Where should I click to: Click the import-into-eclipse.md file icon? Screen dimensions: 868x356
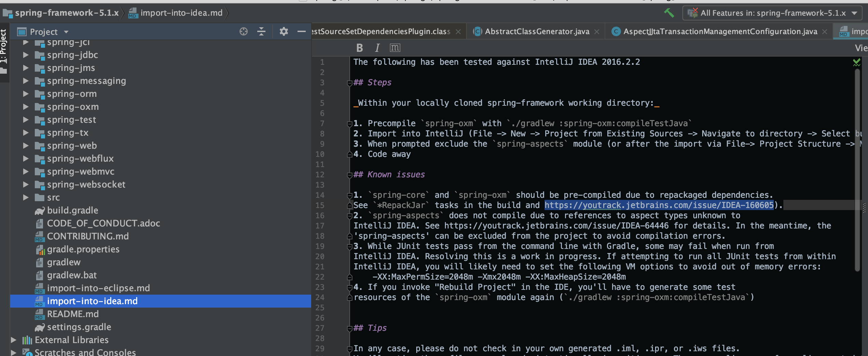tap(40, 288)
